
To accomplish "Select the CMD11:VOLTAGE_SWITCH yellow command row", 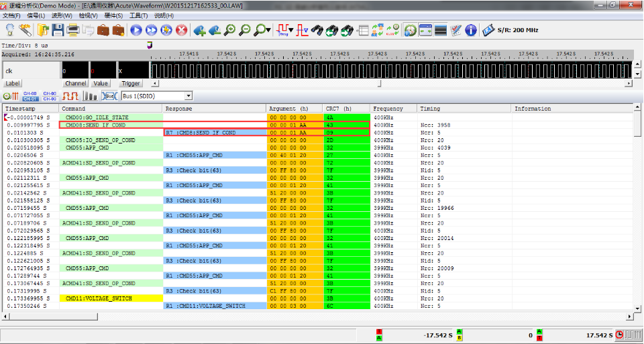I will click(111, 298).
